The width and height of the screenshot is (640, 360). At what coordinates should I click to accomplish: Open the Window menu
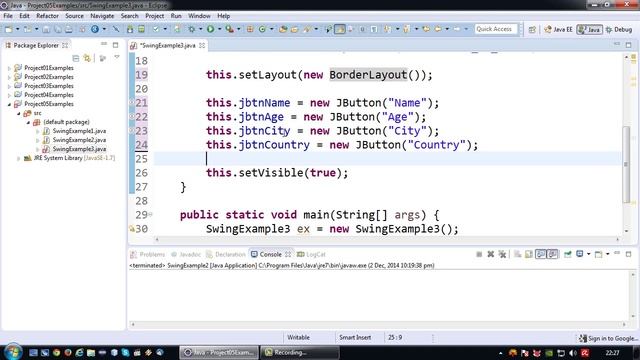pos(199,16)
